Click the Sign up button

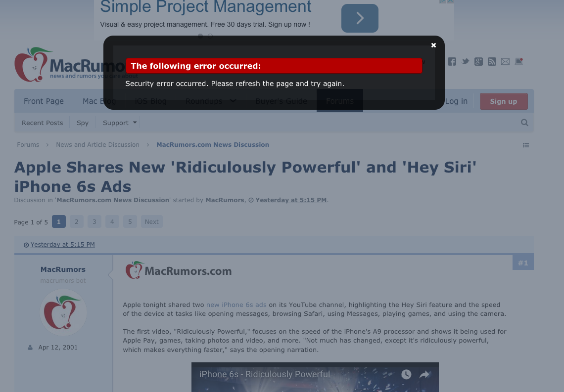point(504,101)
